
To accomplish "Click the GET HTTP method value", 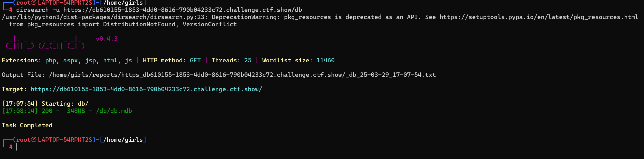I will pyautogui.click(x=195, y=61).
